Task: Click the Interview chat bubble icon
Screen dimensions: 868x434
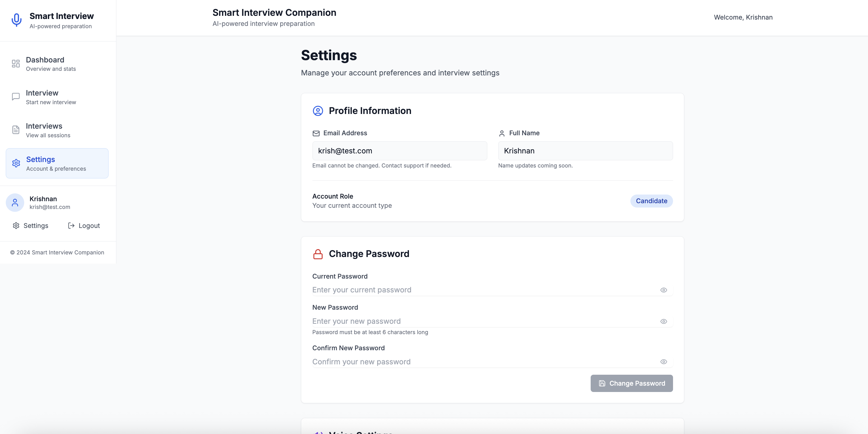Action: pos(16,97)
